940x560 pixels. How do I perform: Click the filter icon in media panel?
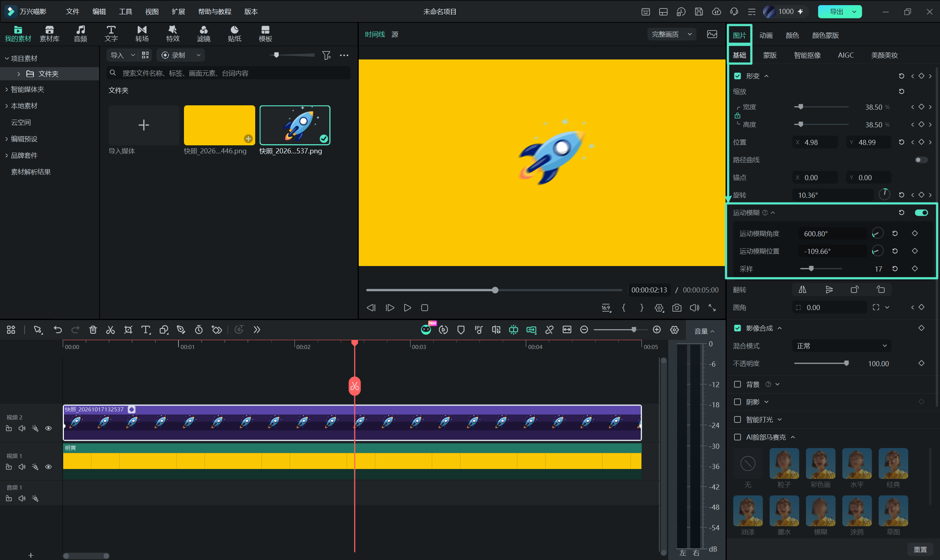[326, 55]
